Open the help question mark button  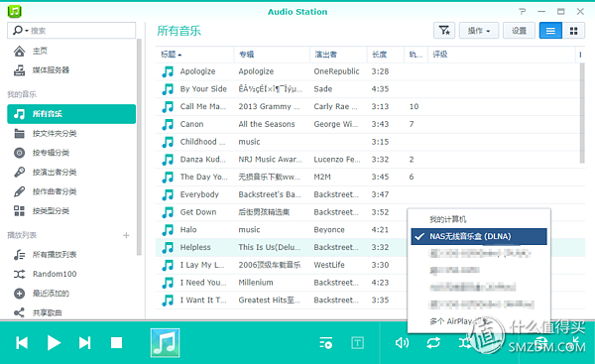(523, 11)
